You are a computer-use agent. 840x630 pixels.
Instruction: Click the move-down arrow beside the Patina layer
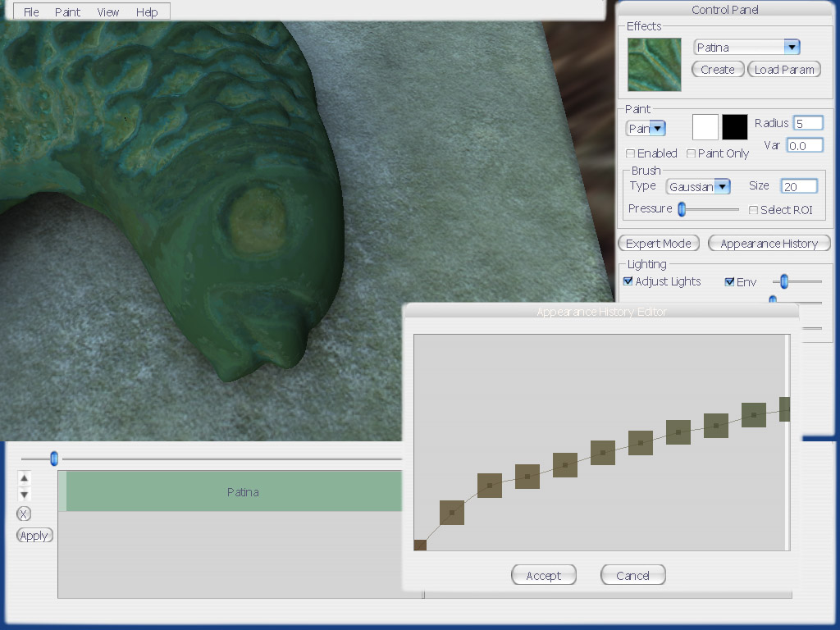24,495
